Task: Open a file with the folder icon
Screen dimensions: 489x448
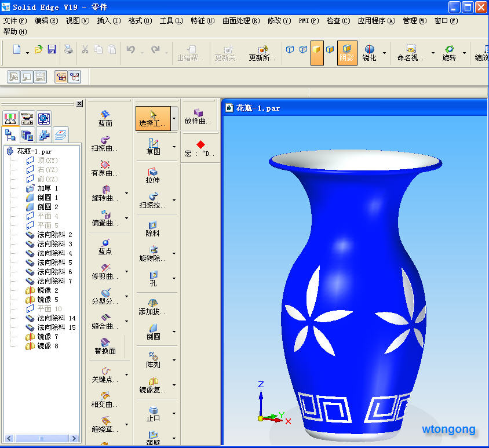Action: pos(39,49)
